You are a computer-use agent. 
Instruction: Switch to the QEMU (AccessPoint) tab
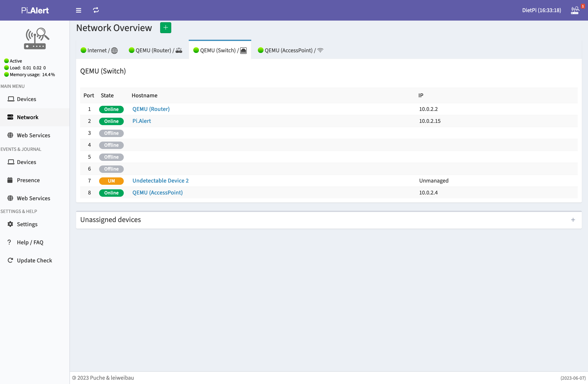[291, 50]
